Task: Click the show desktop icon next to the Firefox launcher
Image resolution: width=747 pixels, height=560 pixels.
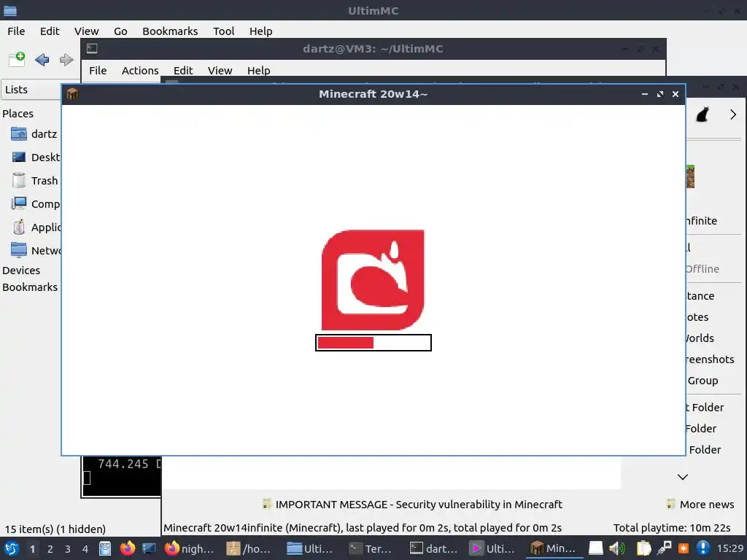Action: (149, 548)
